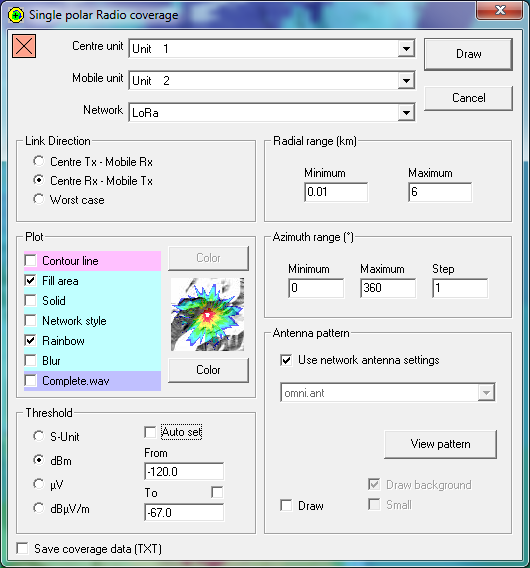Enable the Contour line checkbox
The height and width of the screenshot is (568, 530).
click(31, 260)
